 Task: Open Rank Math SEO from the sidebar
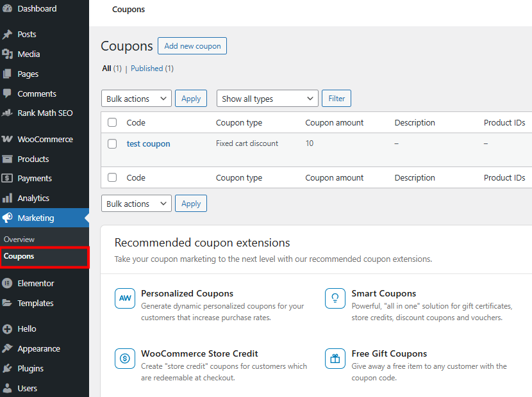coord(45,113)
